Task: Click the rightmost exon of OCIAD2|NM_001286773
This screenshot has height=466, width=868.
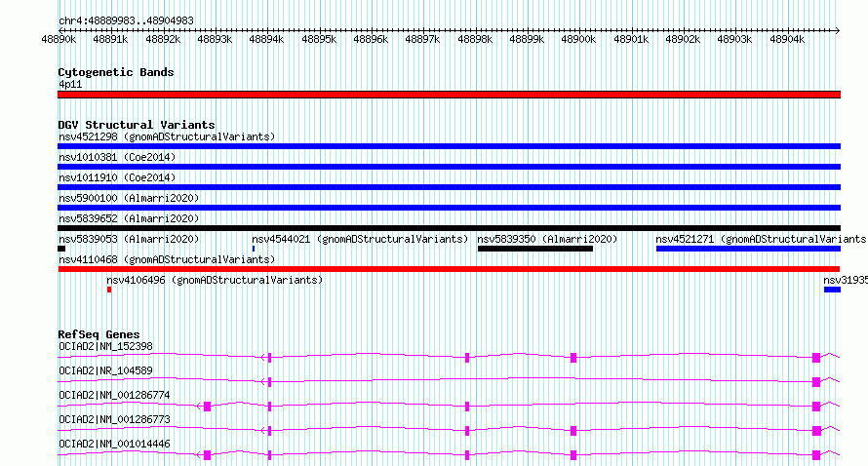Action: pos(816,431)
